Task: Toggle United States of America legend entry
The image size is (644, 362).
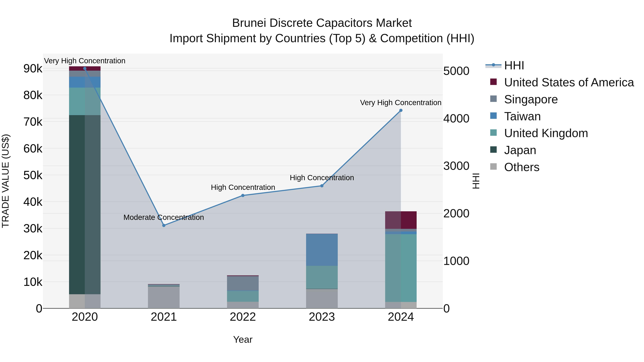Action: [562, 82]
